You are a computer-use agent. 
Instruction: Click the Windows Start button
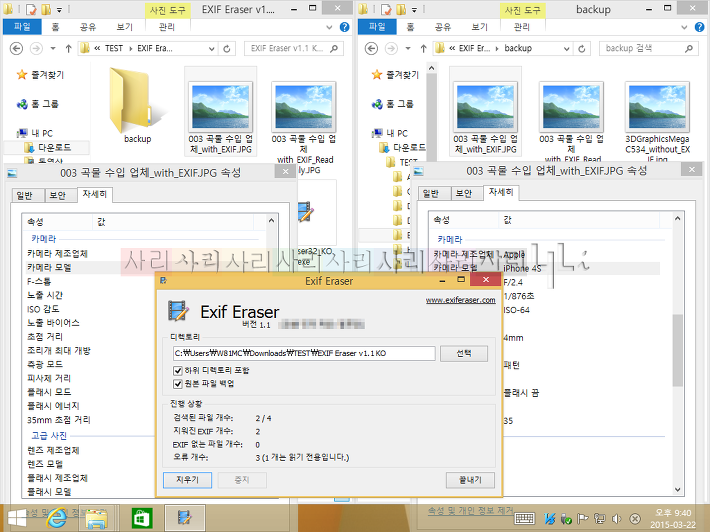point(17,518)
